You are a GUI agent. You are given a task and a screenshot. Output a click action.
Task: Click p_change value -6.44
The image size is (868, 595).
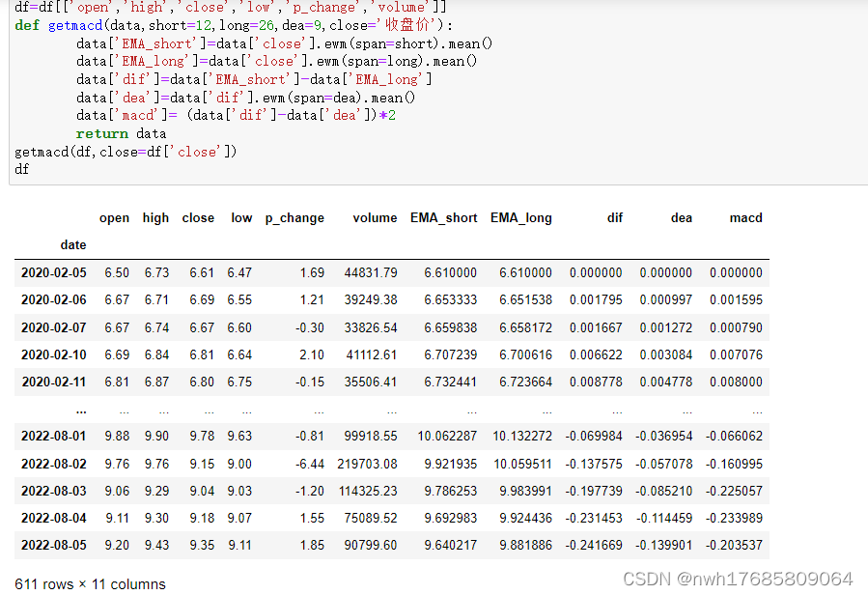[x=310, y=464]
